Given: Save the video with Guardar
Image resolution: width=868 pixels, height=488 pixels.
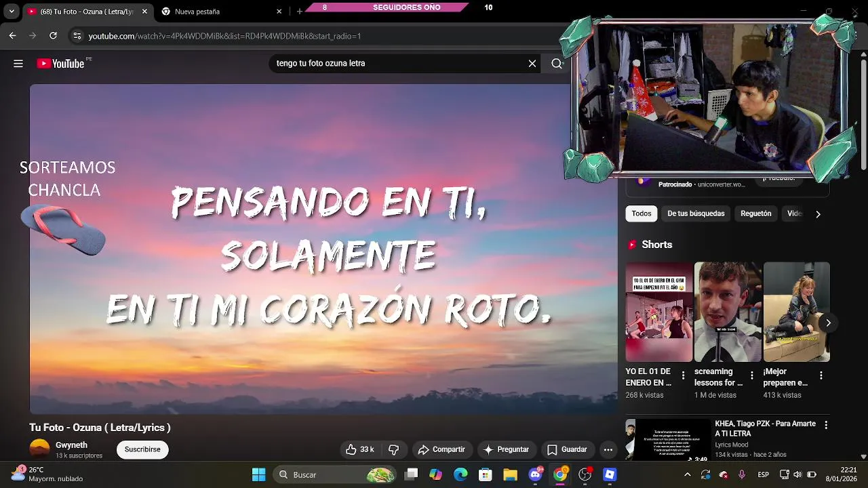Looking at the screenshot, I should click(x=568, y=449).
